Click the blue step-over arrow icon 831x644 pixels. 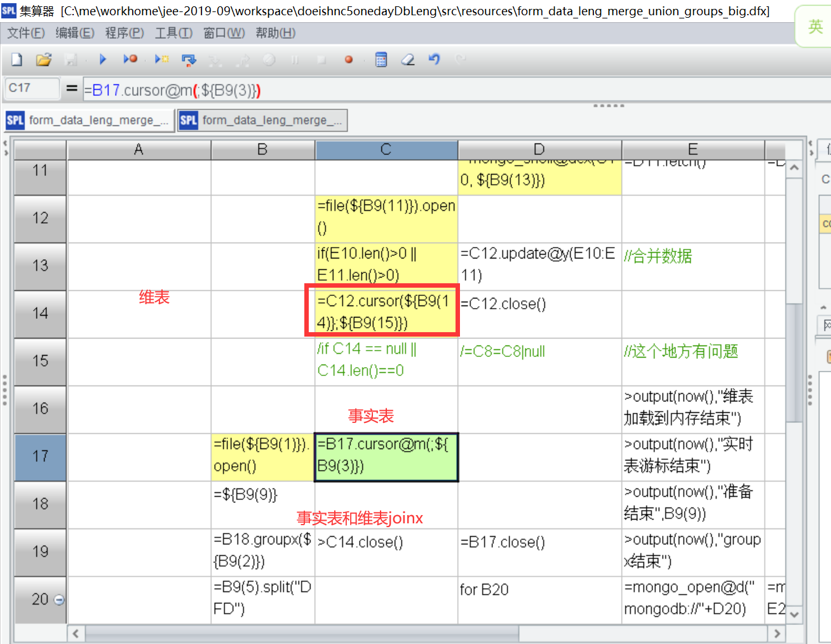[x=189, y=60]
